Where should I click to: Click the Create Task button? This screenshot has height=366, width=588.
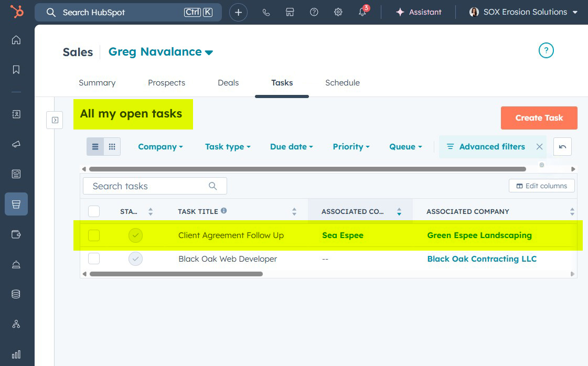pos(539,118)
